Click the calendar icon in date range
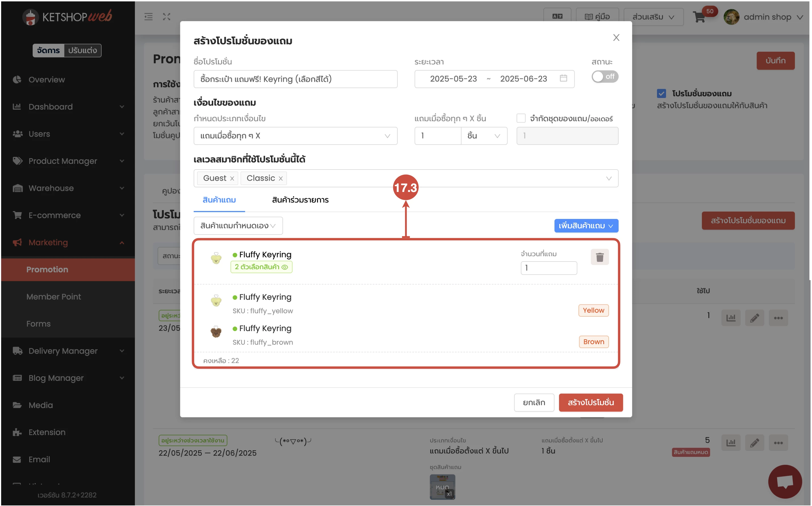The height and width of the screenshot is (506, 812). pyautogui.click(x=563, y=78)
